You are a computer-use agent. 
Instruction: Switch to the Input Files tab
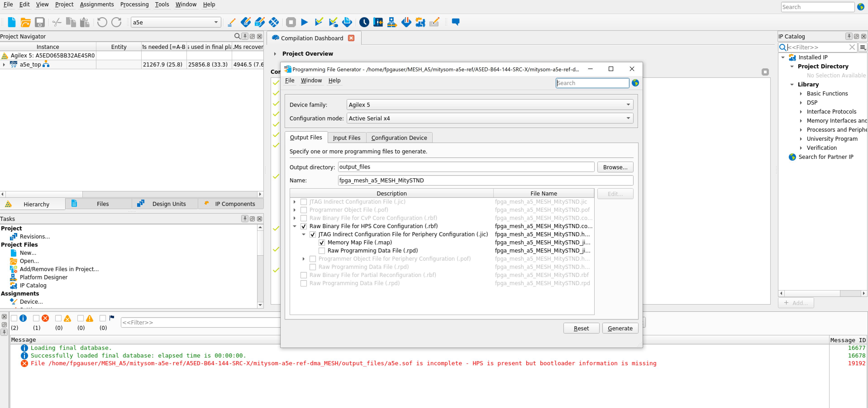[346, 138]
